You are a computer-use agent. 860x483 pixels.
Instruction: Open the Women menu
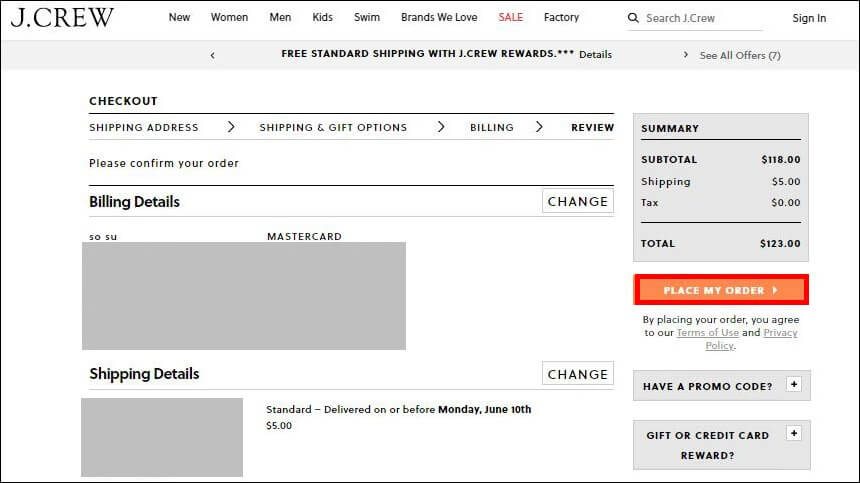229,18
